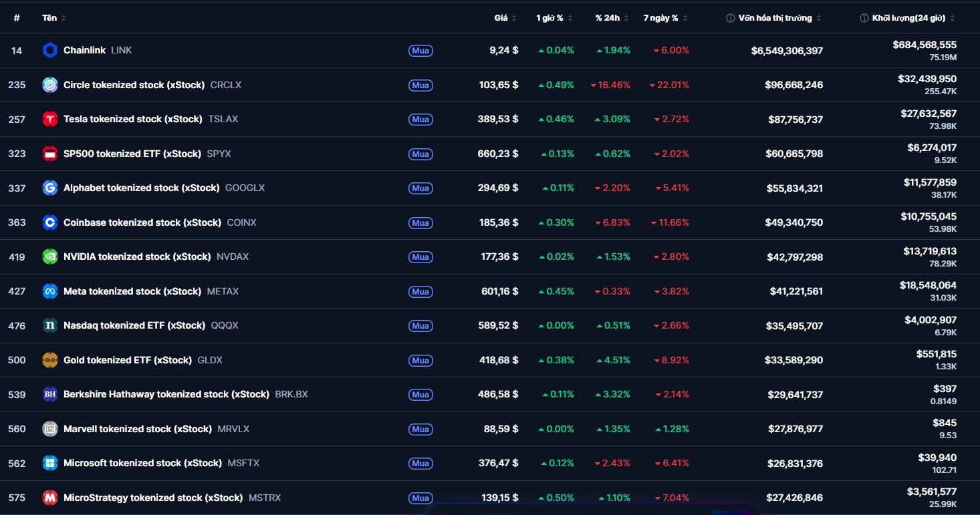The image size is (980, 515).
Task: Click the Coinbase tokenized stock logo icon
Action: pos(50,222)
